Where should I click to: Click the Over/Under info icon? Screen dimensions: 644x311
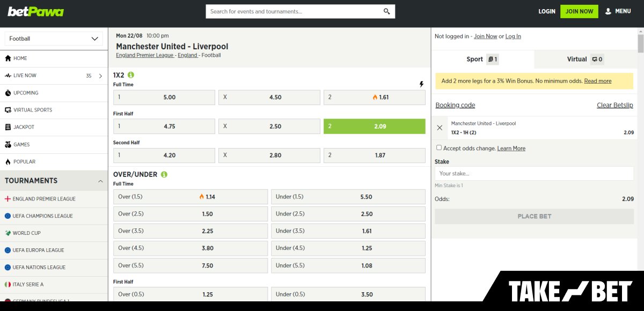(164, 174)
